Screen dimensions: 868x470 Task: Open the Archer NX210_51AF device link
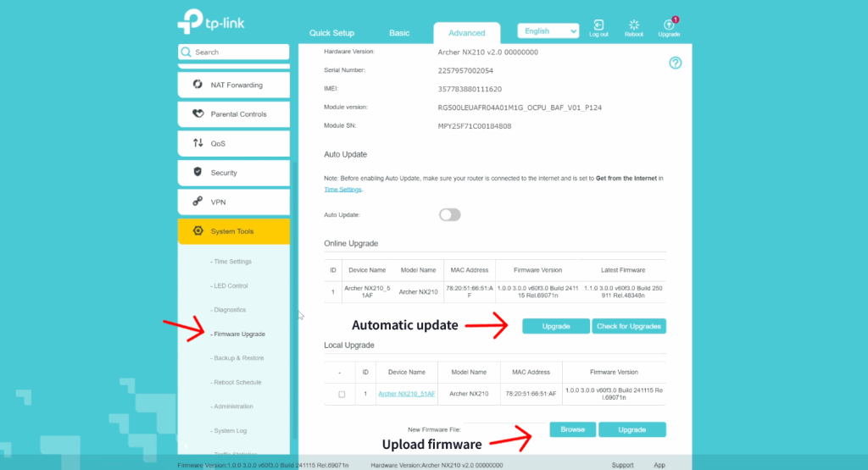tap(406, 394)
